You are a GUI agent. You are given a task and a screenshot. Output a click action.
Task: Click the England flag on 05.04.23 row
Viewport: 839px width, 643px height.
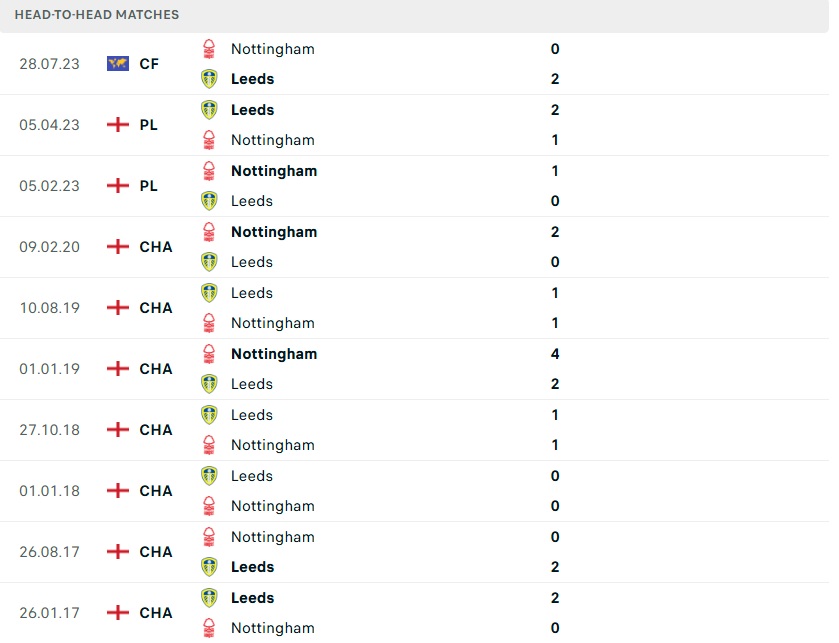118,125
